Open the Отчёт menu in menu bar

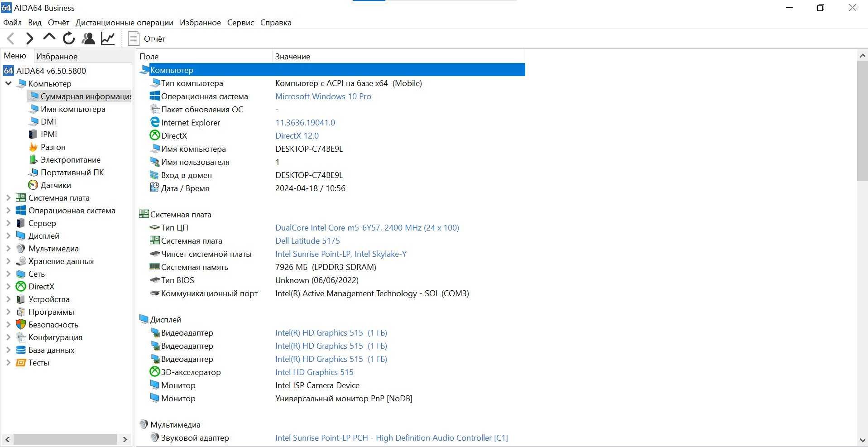point(58,23)
